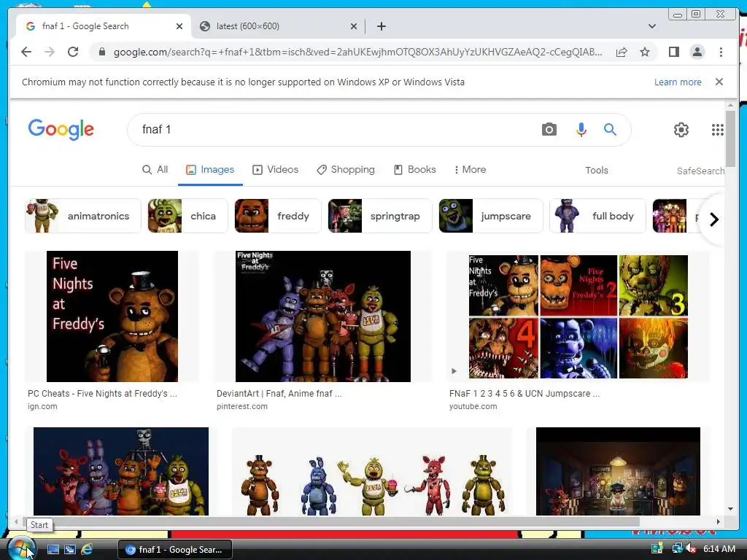Click Switch between windows quick launch icon
Screen dimensions: 747x560
click(x=69, y=549)
